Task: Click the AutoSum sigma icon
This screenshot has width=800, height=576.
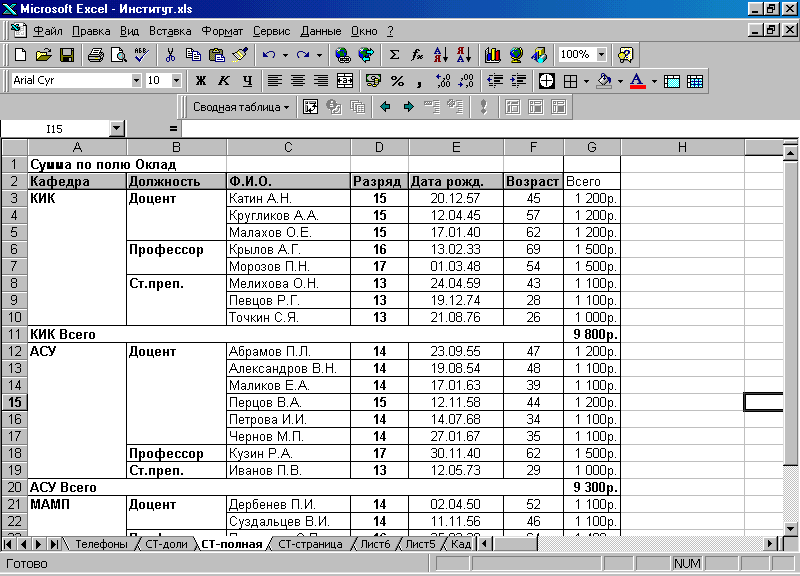Action: coord(394,55)
